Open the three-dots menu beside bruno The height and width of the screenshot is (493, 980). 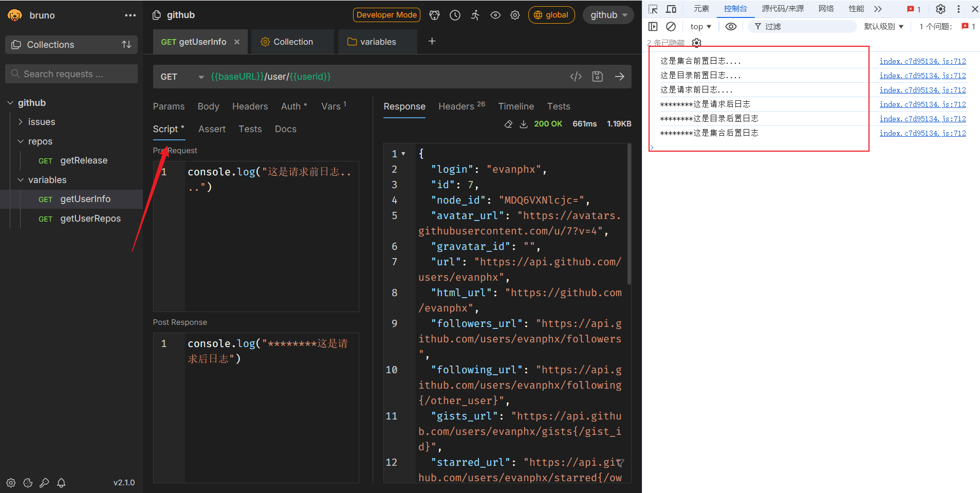[x=130, y=15]
